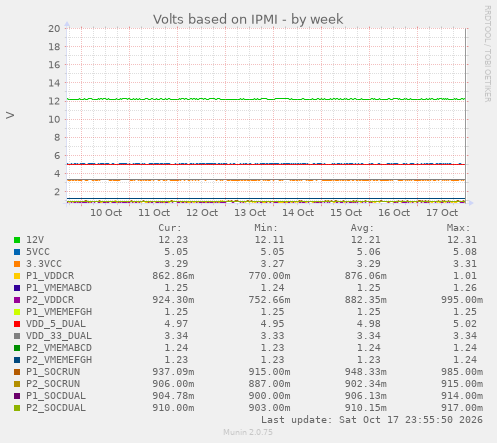The height and width of the screenshot is (443, 497).
Task: Select the P2_SOCDUAL legend label
Action: tap(56, 408)
